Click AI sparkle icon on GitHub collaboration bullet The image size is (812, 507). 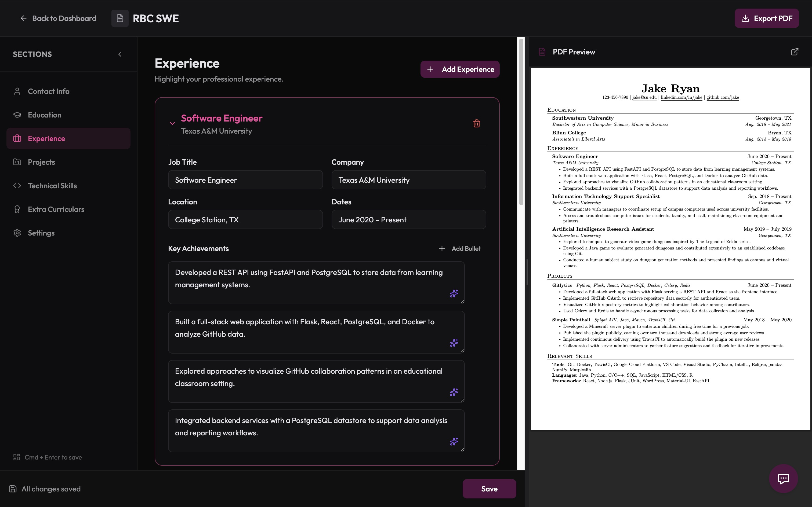coord(454,392)
